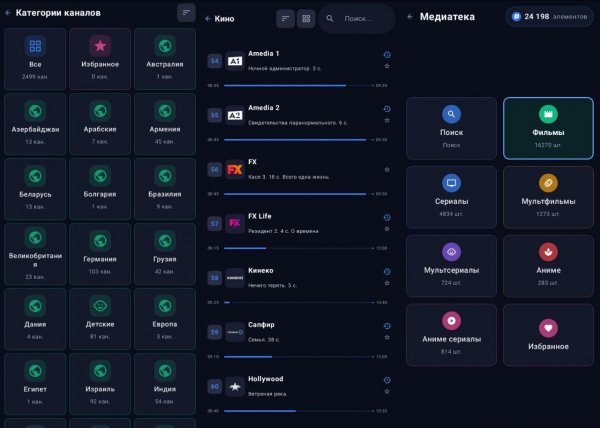Click the Поиск search field in Кино

[x=357, y=18]
